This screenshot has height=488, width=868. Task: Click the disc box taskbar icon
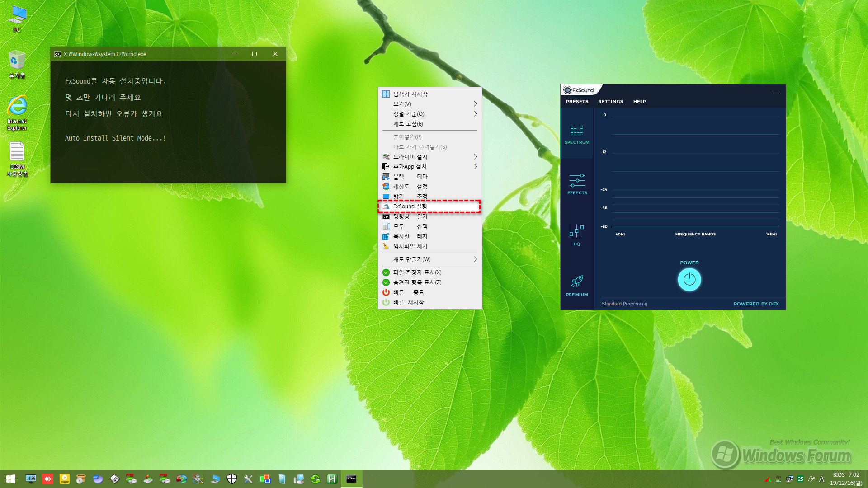(x=81, y=479)
